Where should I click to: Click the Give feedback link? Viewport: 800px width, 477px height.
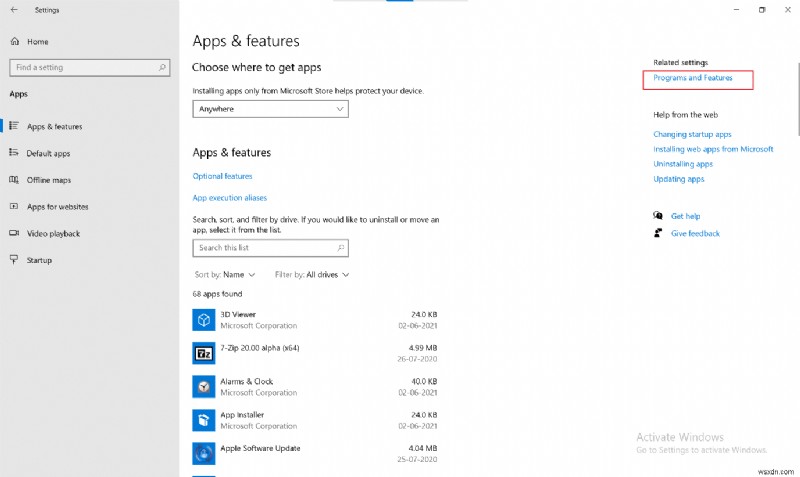pyautogui.click(x=695, y=234)
